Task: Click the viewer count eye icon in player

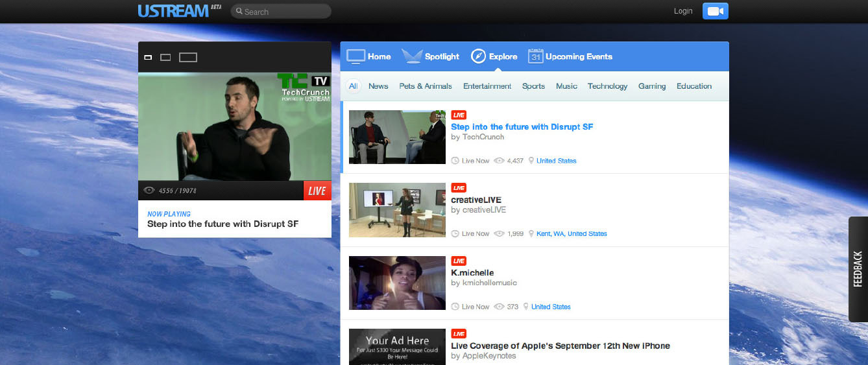Action: (149, 191)
